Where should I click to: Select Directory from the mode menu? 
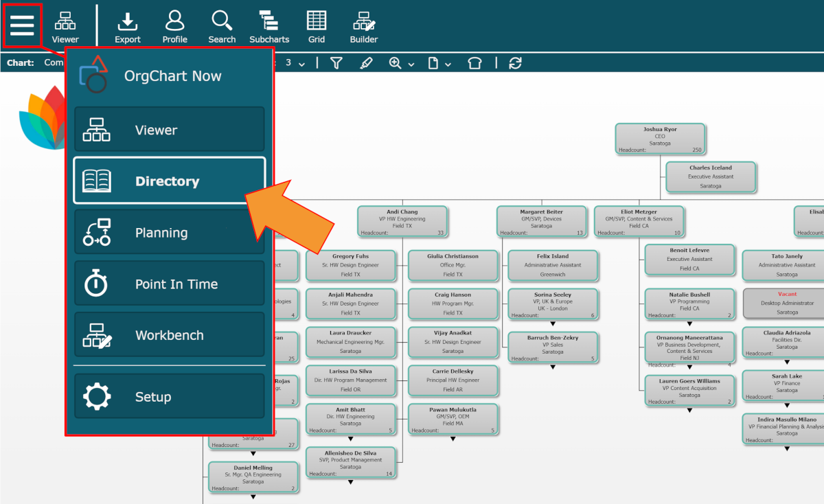(x=169, y=181)
